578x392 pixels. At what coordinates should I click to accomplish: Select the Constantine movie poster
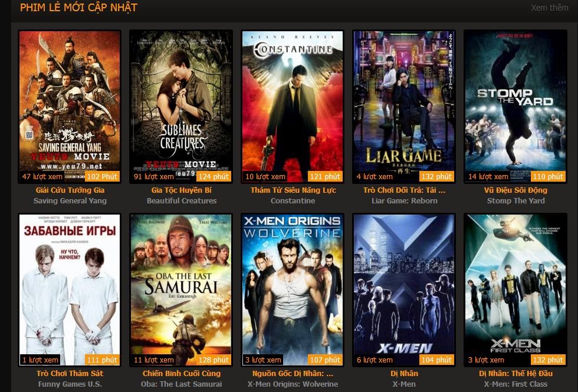(293, 106)
